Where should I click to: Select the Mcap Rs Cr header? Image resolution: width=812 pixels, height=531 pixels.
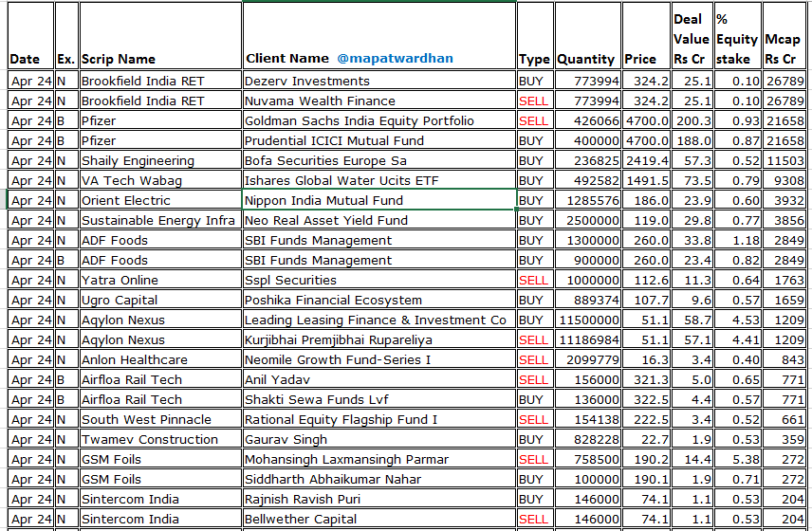(784, 36)
